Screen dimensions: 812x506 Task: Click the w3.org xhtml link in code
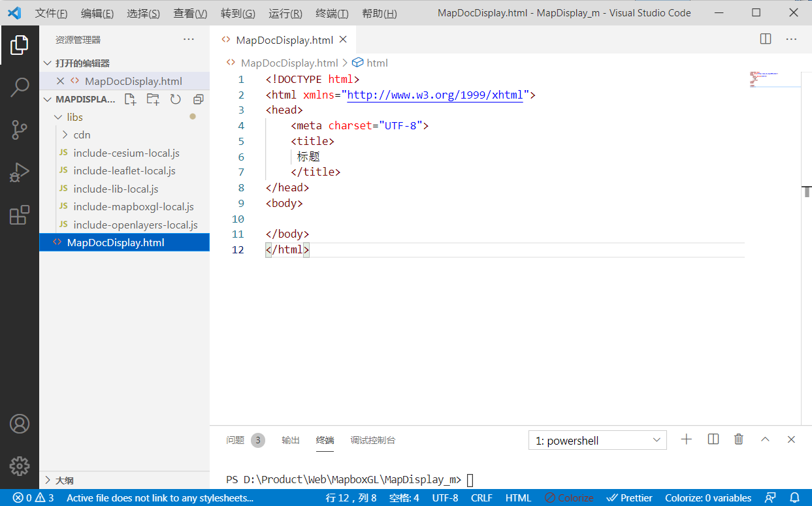coord(435,95)
